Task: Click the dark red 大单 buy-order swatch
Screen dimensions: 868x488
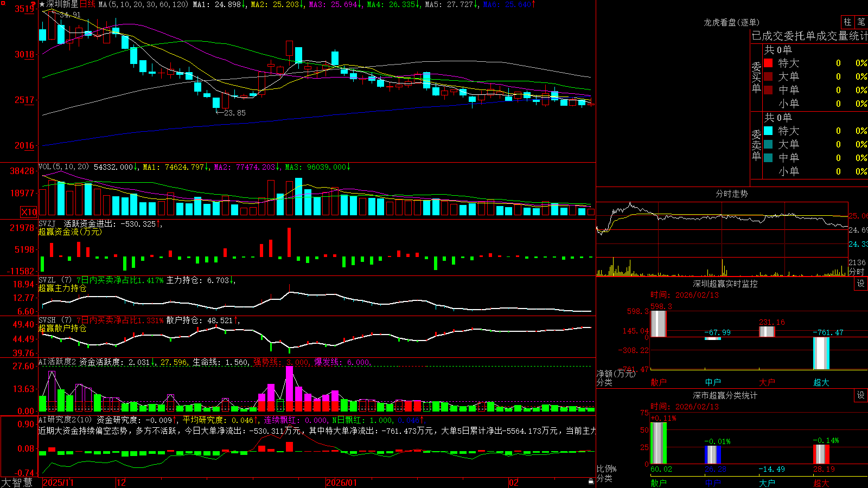Action: click(x=768, y=76)
